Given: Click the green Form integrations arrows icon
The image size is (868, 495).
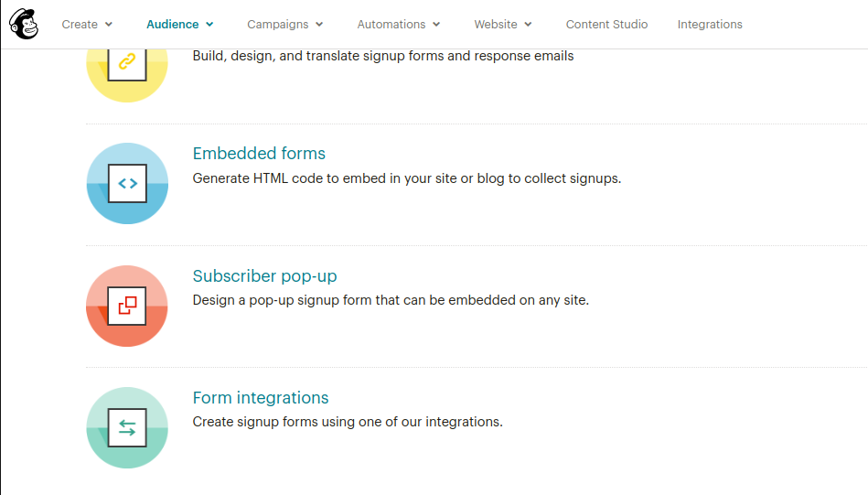Looking at the screenshot, I should point(127,427).
